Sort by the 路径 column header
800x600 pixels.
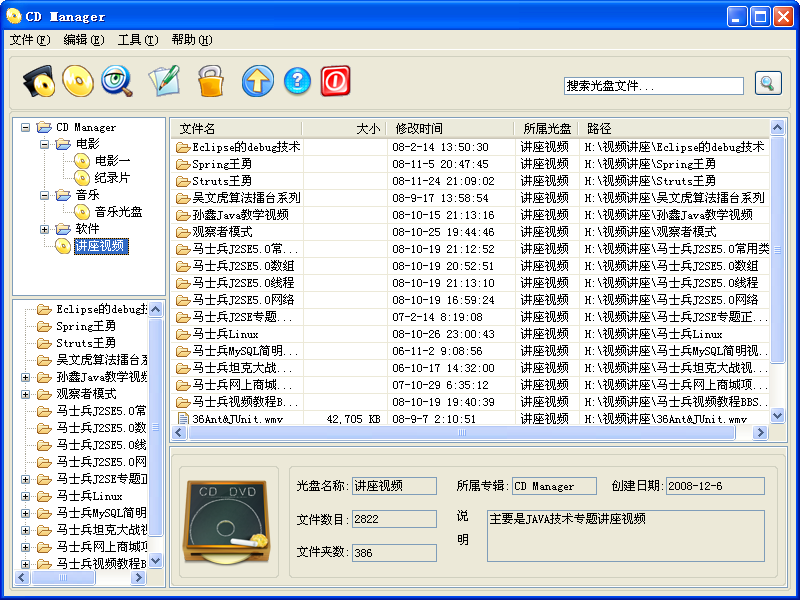tap(674, 129)
